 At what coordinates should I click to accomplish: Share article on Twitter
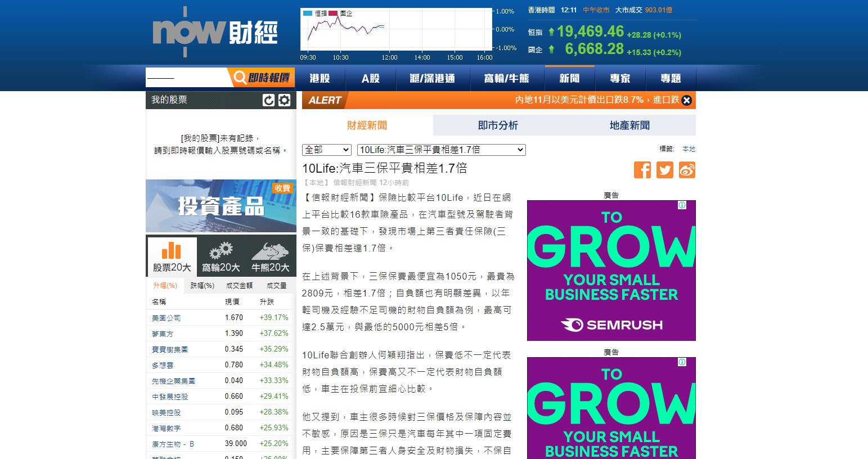pyautogui.click(x=665, y=170)
